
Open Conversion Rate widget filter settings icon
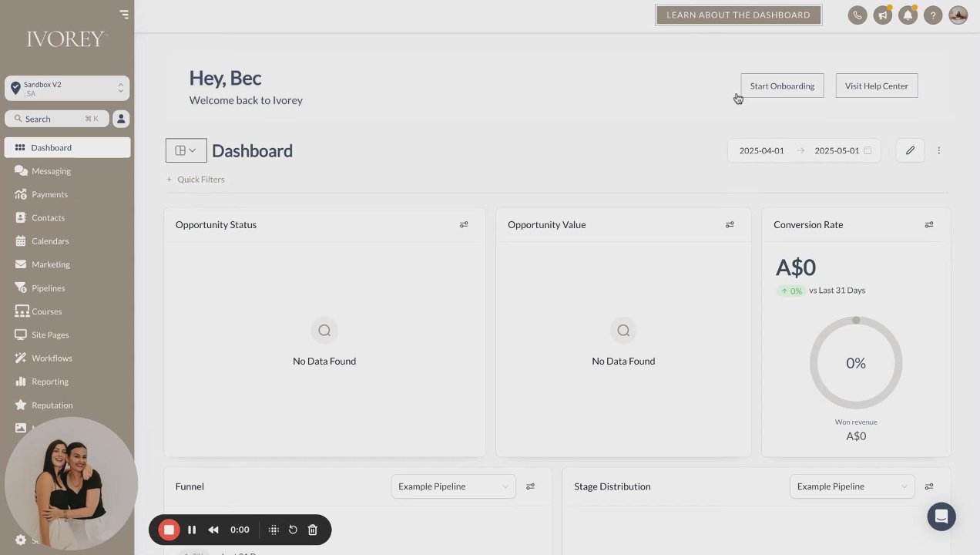[929, 224]
